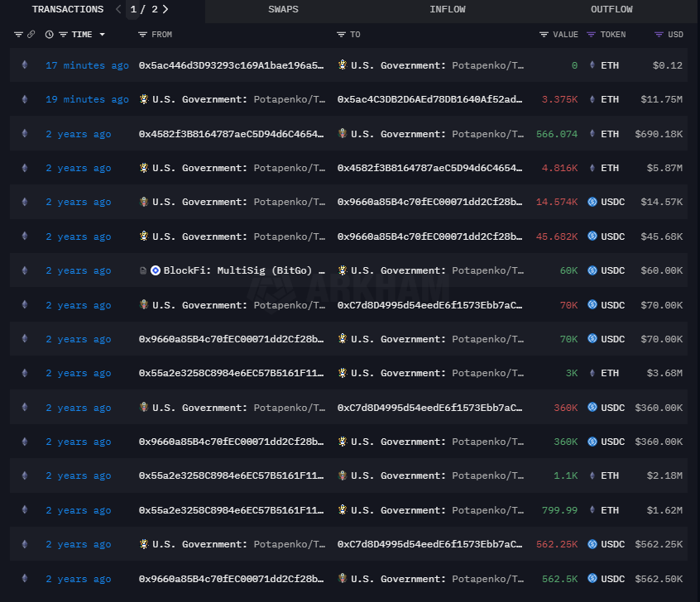Open the USD column filter
The width and height of the screenshot is (700, 602).
point(659,35)
